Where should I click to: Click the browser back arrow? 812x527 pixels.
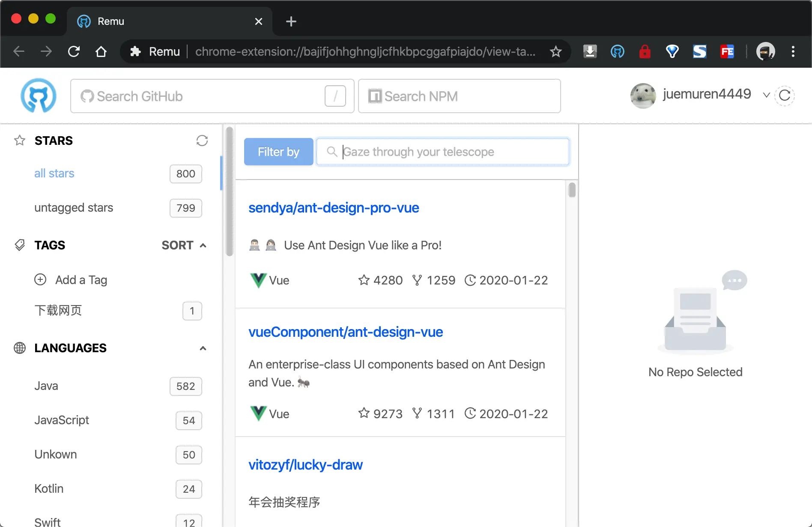click(19, 51)
